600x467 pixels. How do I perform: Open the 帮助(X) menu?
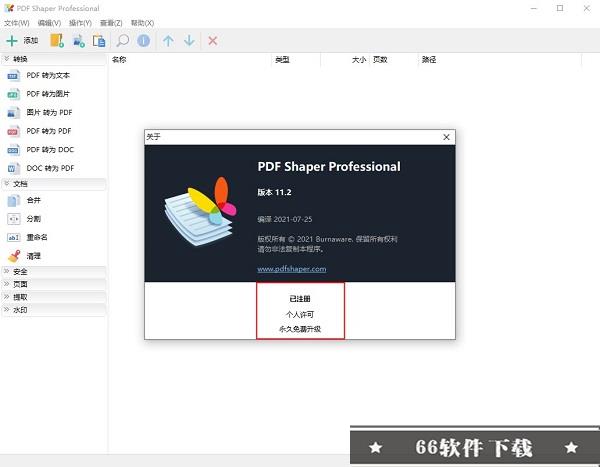[142, 23]
